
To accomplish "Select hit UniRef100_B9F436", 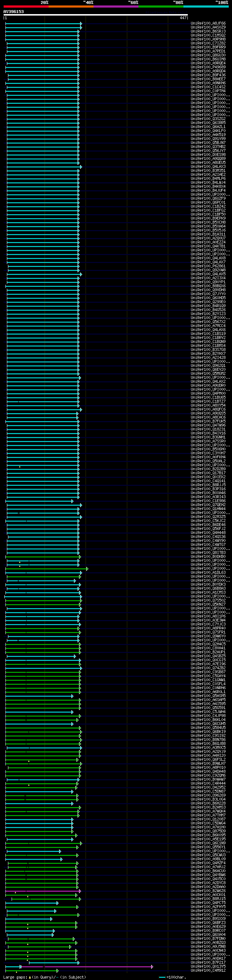I will point(208,75).
